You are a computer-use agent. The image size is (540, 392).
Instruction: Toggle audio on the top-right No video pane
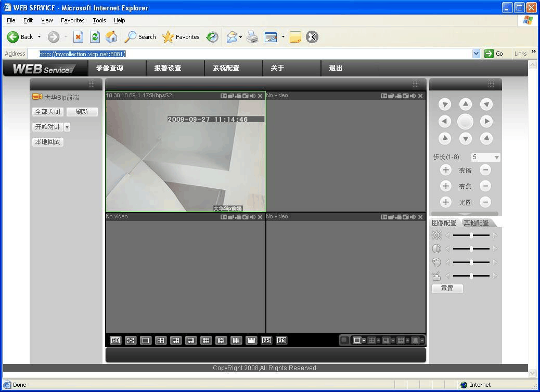click(x=413, y=96)
